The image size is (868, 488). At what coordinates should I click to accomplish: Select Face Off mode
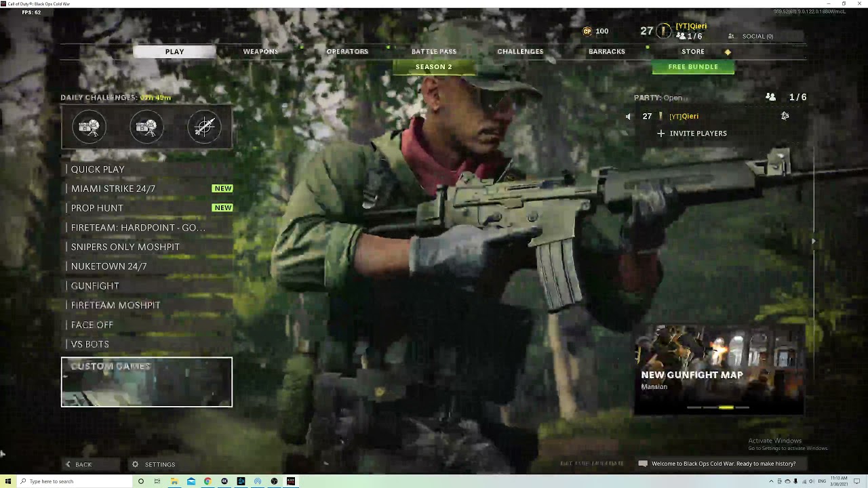[147, 325]
